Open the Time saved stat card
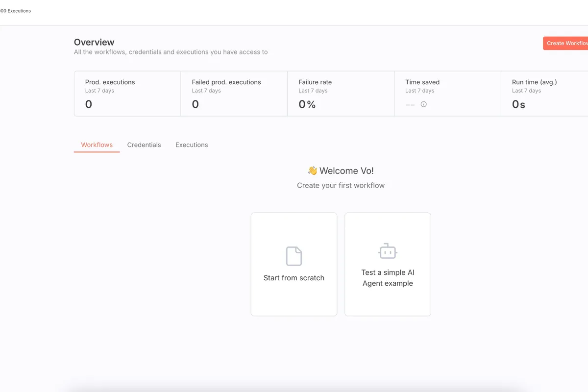This screenshot has width=588, height=392. coord(448,94)
